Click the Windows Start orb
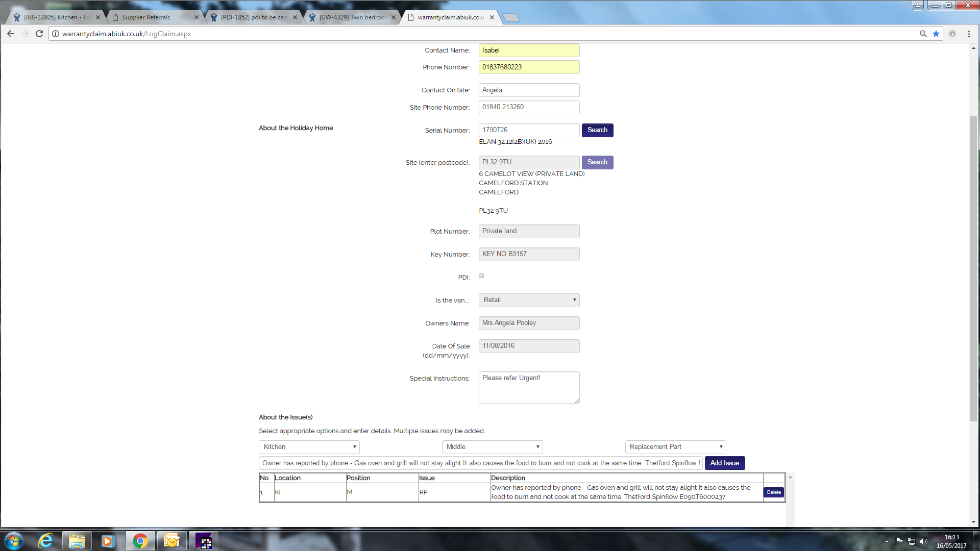The height and width of the screenshot is (551, 980). [x=14, y=541]
